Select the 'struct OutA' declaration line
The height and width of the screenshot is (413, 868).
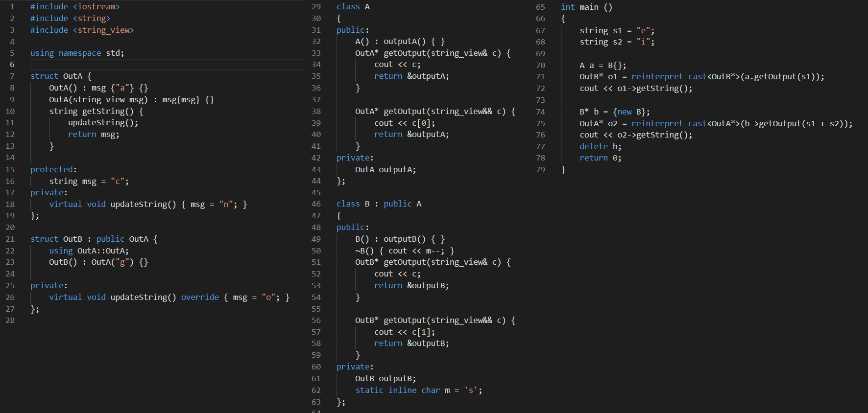[60, 76]
